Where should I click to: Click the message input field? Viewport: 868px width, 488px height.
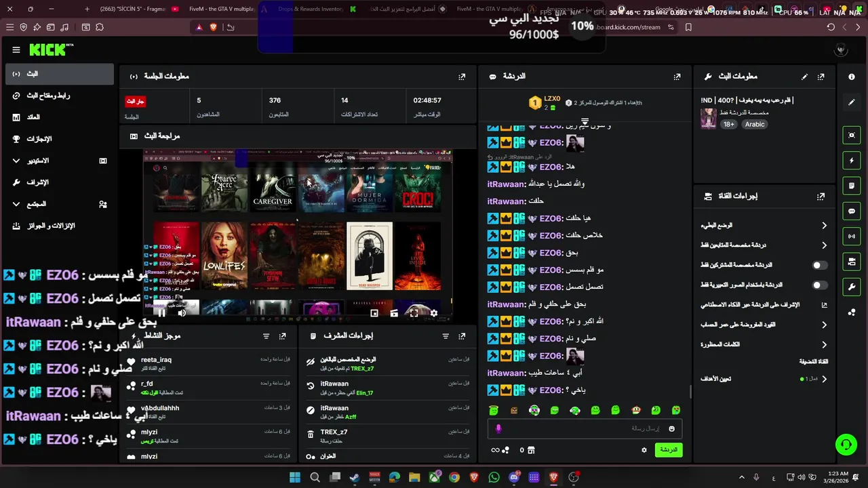585,428
